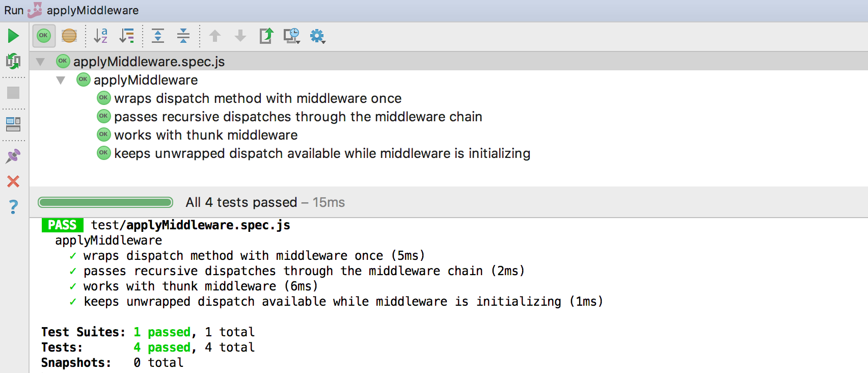The height and width of the screenshot is (373, 868).
Task: Click the green Run tests button
Action: pos(13,36)
